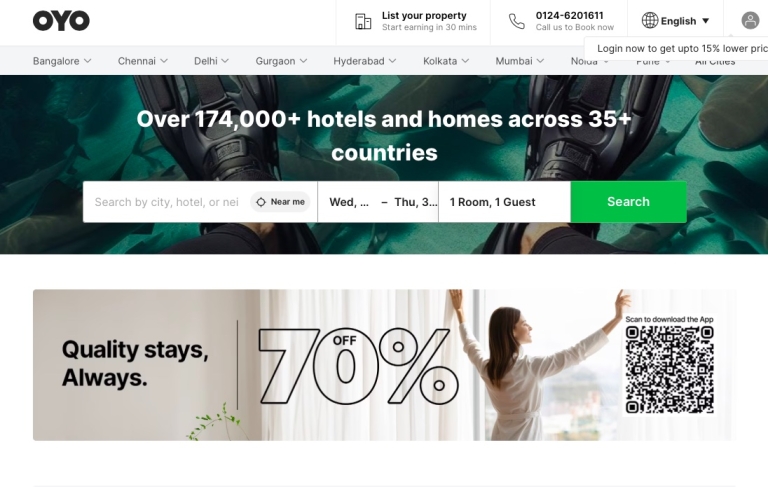Click the List your property link
Viewport: 768px width, 487px height.
point(424,16)
